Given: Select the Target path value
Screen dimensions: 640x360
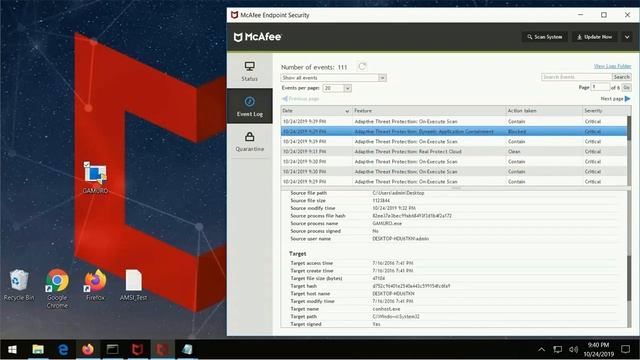Looking at the screenshot, I should 396,316.
